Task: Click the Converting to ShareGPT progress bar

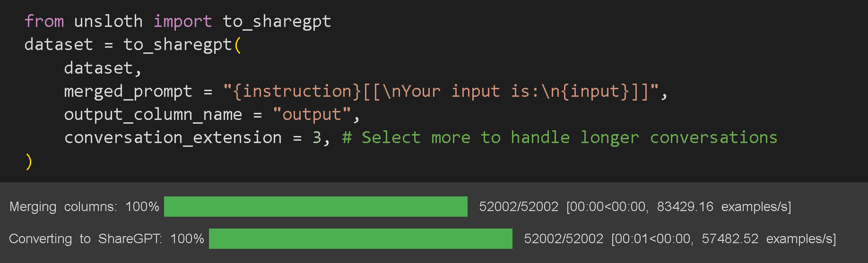Action: 360,239
